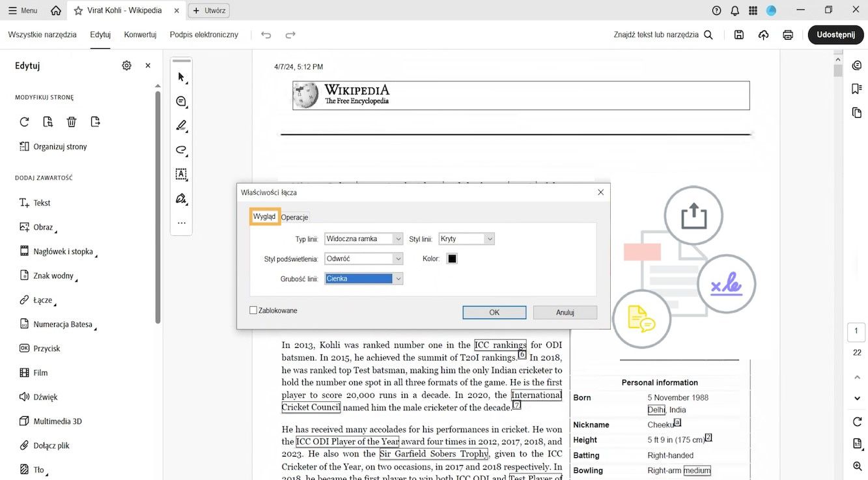Show more quick tools via the ellipsis
This screenshot has width=868, height=480.
[182, 223]
